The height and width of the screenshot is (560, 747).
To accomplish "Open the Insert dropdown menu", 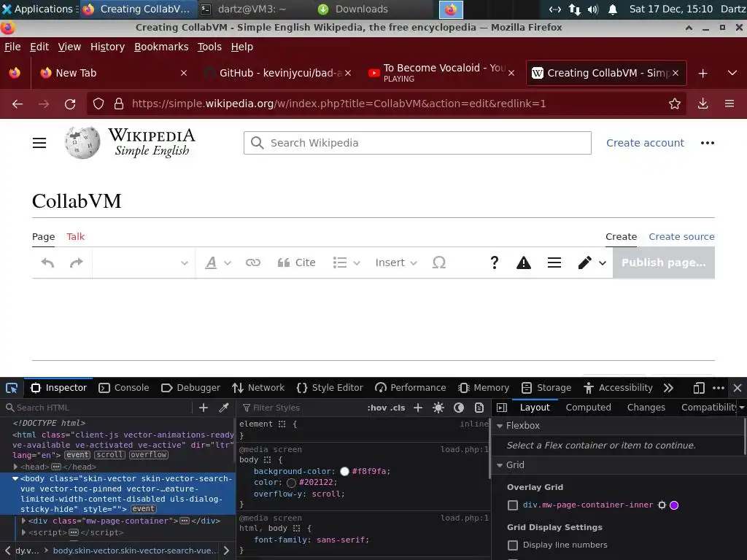I will [x=396, y=262].
